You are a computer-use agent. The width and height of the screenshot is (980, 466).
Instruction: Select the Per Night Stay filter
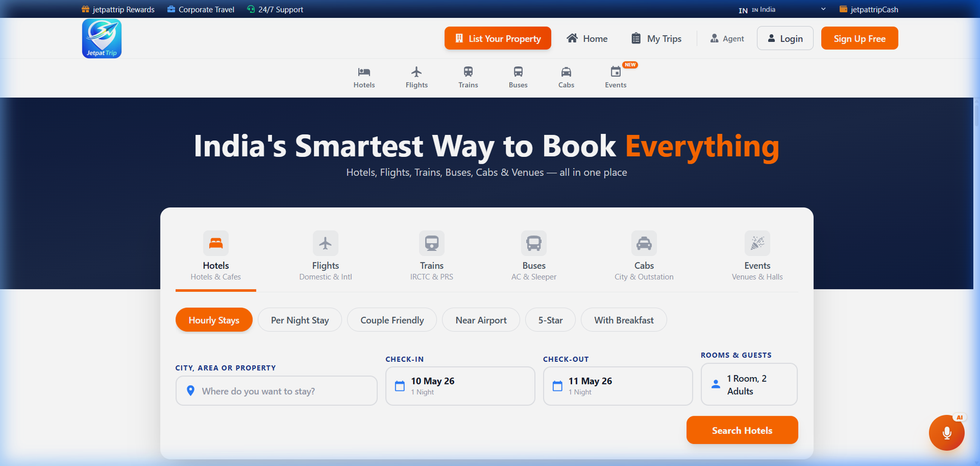click(300, 320)
